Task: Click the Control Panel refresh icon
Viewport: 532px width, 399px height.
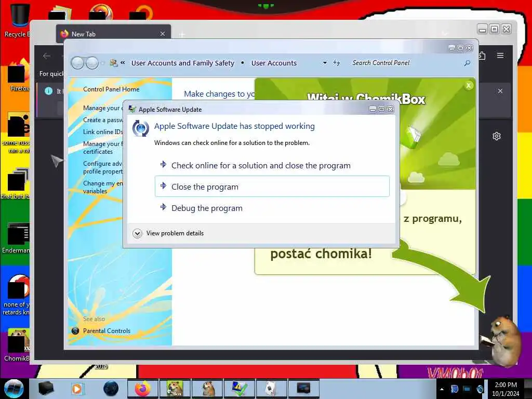Action: (336, 63)
